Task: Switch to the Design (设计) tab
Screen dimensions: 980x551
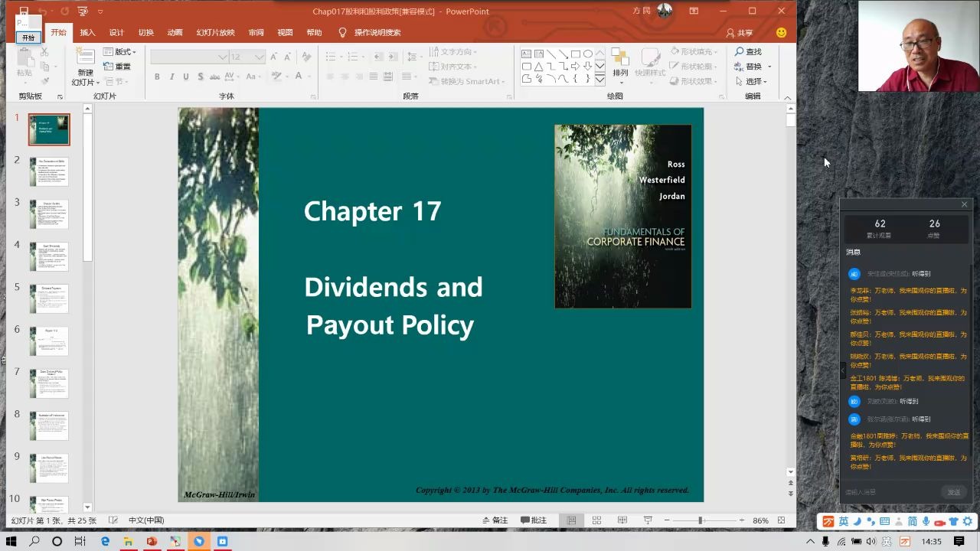Action: pyautogui.click(x=116, y=33)
